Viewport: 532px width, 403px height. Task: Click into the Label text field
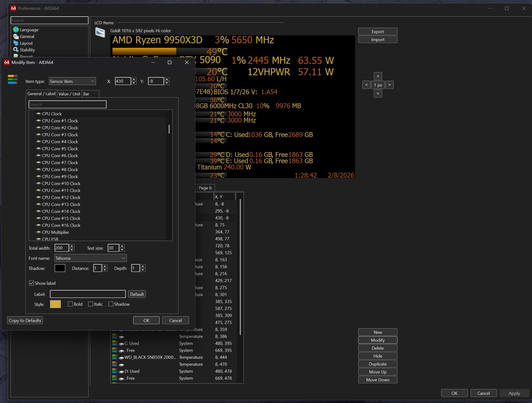pyautogui.click(x=88, y=294)
